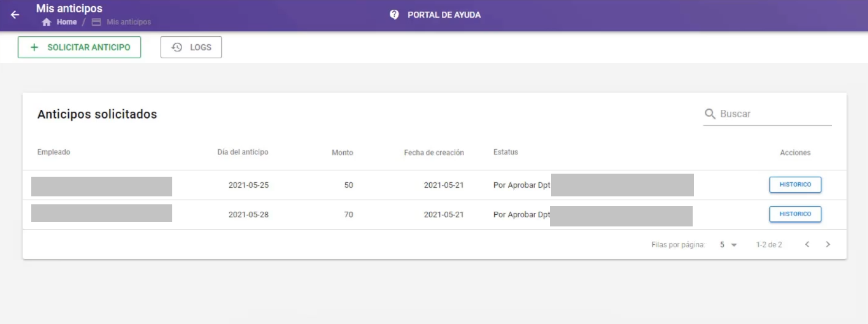Click the Mis anticipos page title
The height and width of the screenshot is (324, 868).
tap(69, 9)
